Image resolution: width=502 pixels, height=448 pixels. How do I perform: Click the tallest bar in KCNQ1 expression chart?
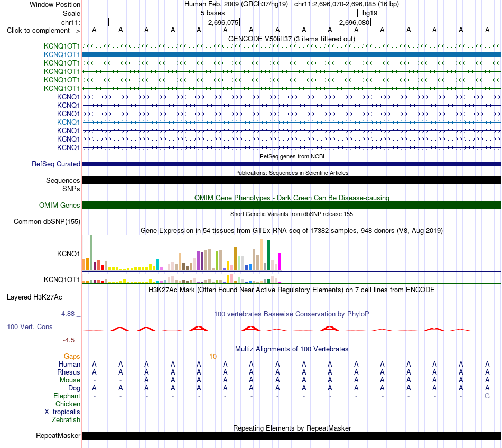tap(91, 253)
